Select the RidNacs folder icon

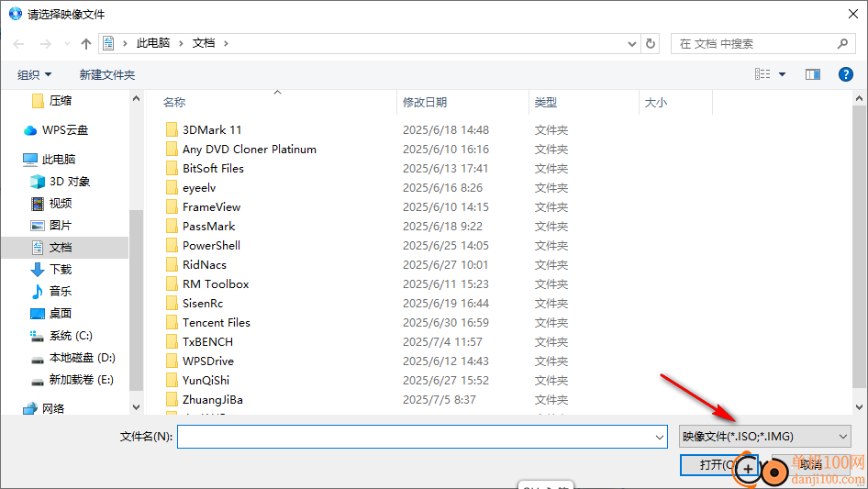pos(172,265)
